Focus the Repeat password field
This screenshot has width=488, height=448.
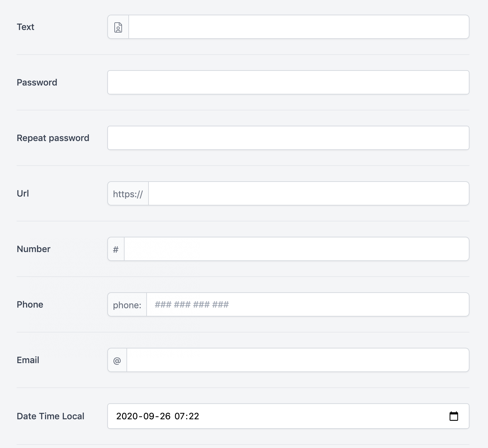pyautogui.click(x=288, y=138)
